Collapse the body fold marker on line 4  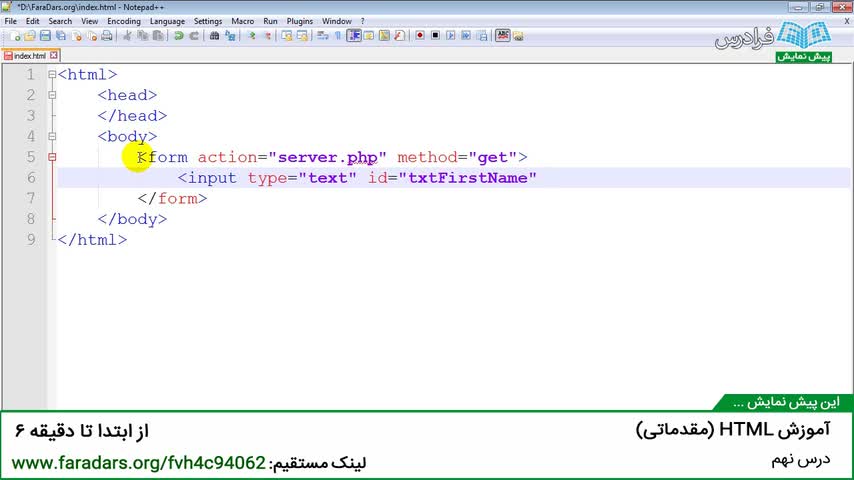coord(52,136)
